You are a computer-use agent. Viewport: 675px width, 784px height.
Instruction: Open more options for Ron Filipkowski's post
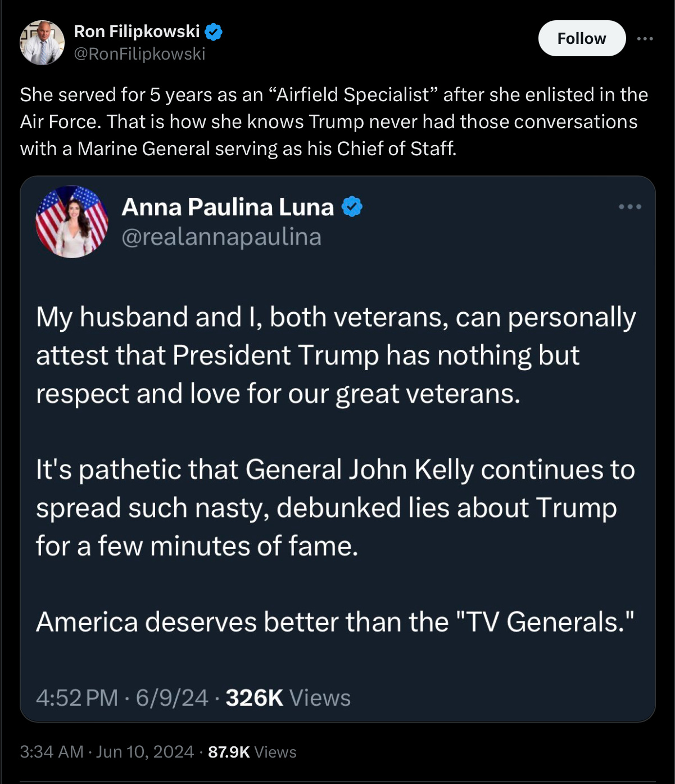click(645, 38)
